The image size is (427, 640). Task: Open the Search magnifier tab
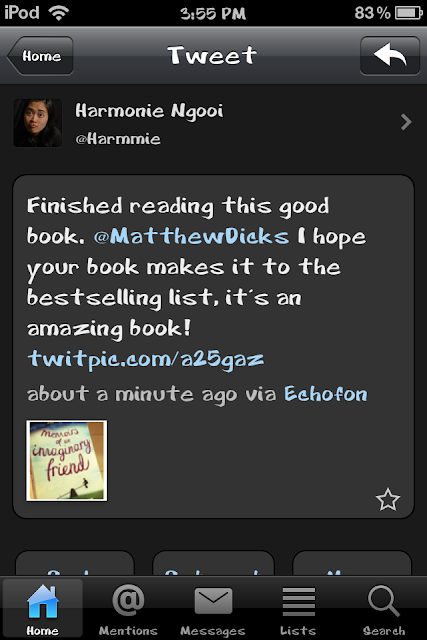tap(384, 609)
